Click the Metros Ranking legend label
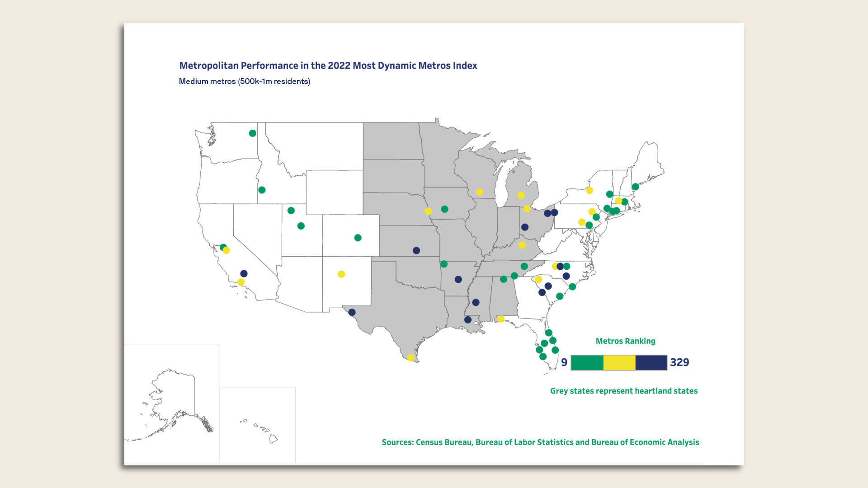Viewport: 868px width, 488px height. coord(625,341)
